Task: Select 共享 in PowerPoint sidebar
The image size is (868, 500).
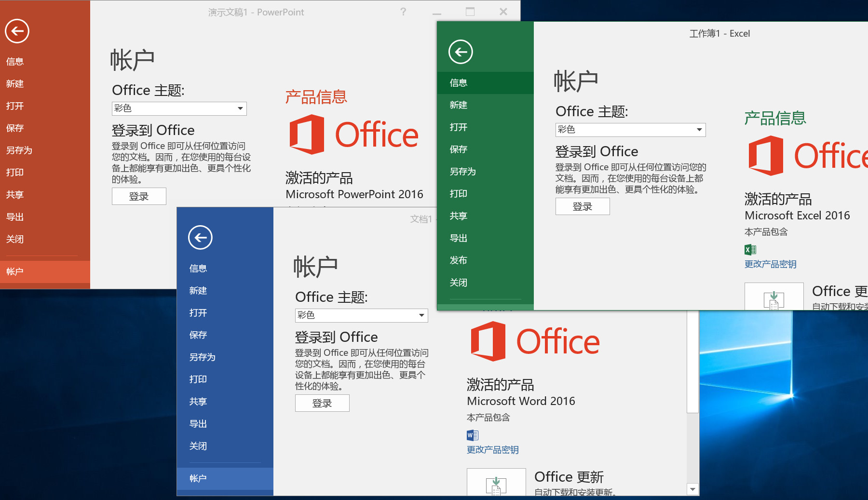Action: click(x=45, y=194)
